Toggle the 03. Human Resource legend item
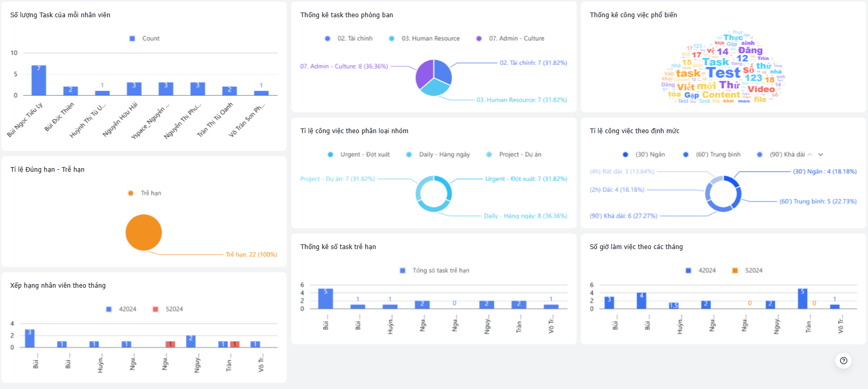The image size is (868, 389). click(x=424, y=38)
